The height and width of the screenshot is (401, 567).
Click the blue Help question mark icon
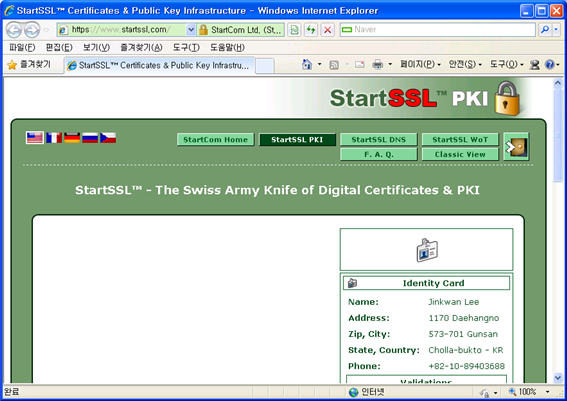coord(550,65)
